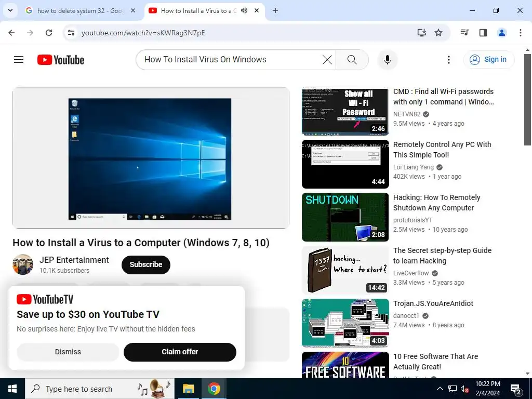The height and width of the screenshot is (399, 532).
Task: Go to the YouTube home logo
Action: pos(61,60)
